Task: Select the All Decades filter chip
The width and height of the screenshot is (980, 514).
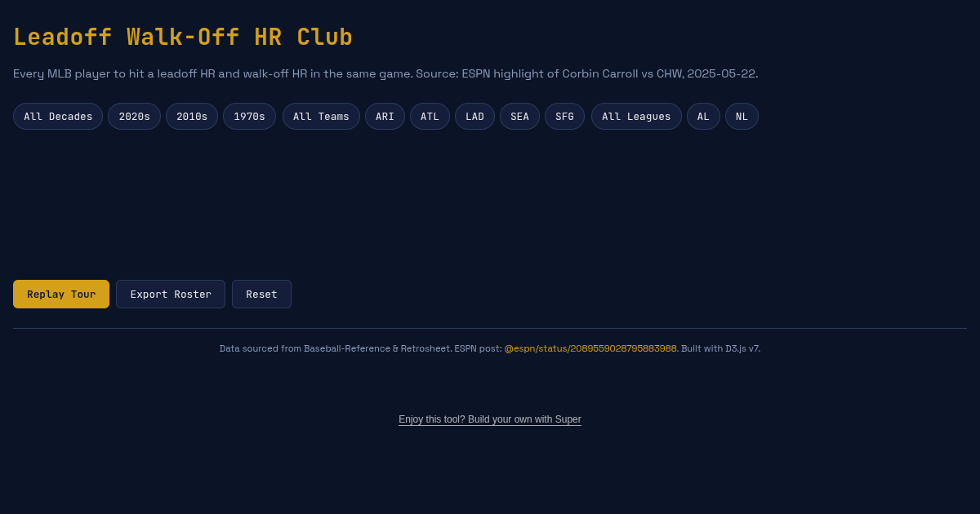Action: coord(58,117)
